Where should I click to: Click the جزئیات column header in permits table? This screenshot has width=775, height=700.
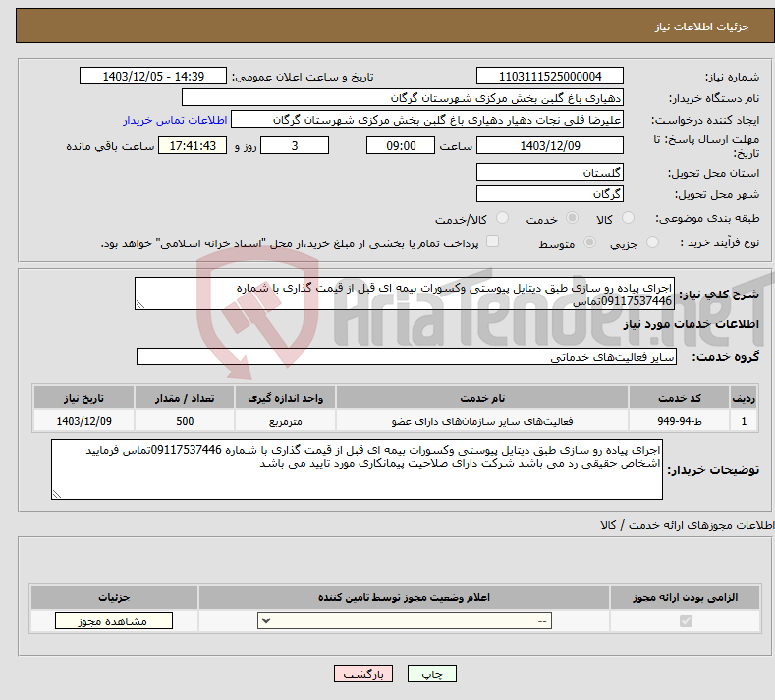pos(114,597)
